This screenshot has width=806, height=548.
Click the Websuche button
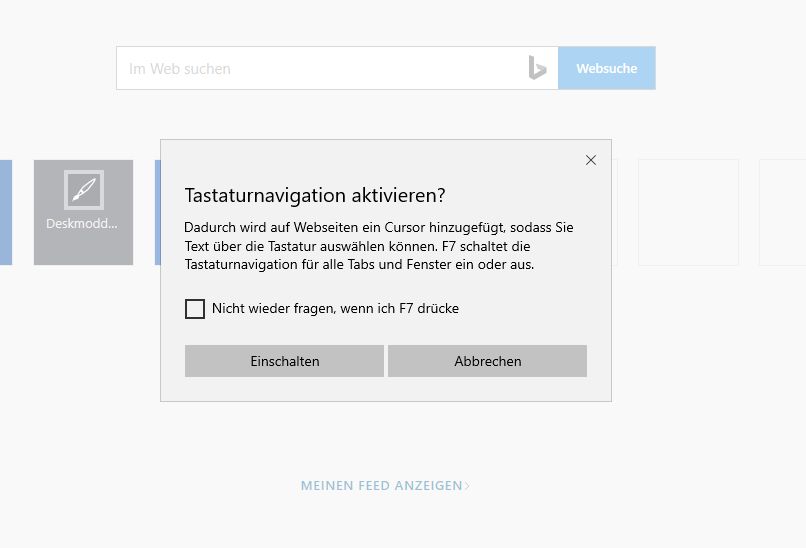click(607, 68)
